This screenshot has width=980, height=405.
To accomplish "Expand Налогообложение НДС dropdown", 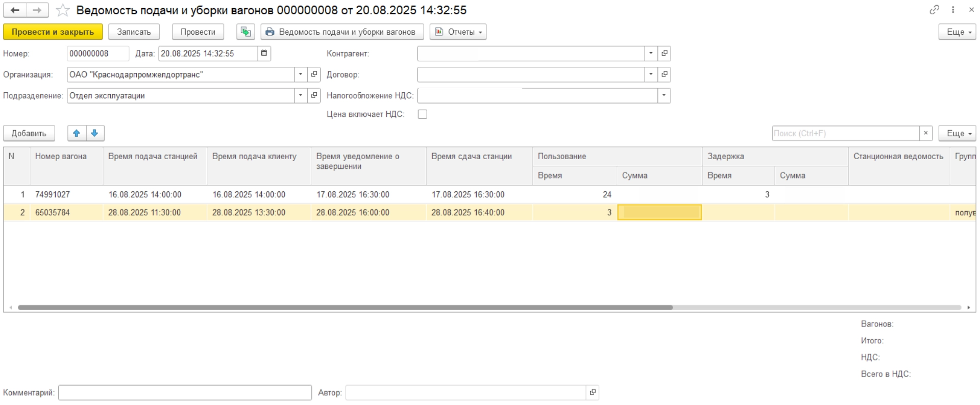I will pos(664,95).
